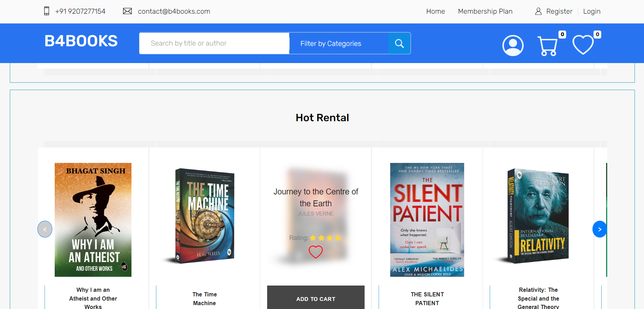The image size is (644, 309).
Task: Open Relativity book cover image
Action: (538, 216)
